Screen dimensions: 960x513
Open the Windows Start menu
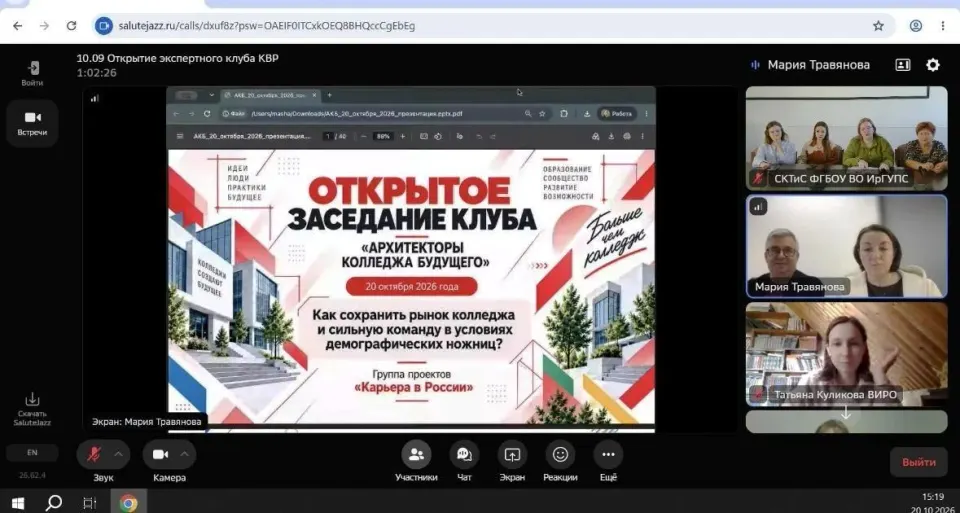18,503
